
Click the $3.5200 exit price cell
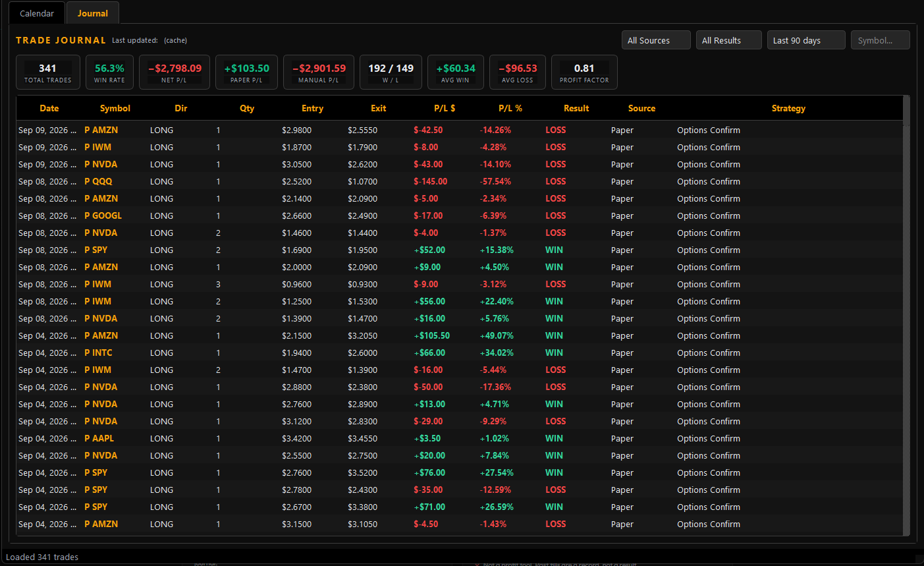click(362, 472)
